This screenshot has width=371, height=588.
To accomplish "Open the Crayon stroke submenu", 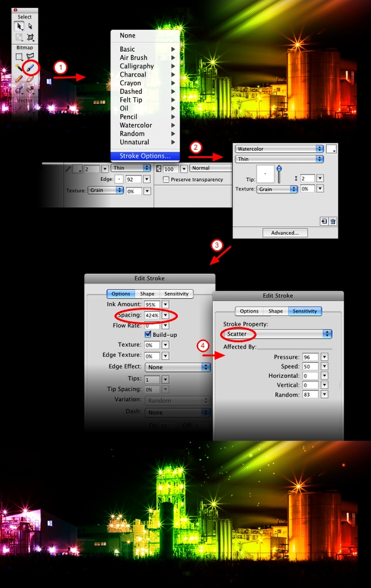I will 145,83.
